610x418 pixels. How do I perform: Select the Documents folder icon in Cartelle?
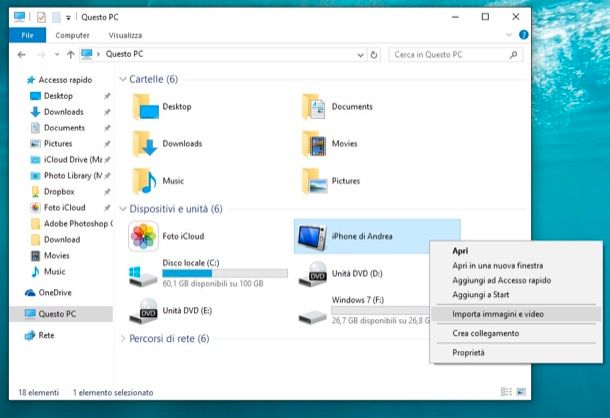[x=314, y=107]
